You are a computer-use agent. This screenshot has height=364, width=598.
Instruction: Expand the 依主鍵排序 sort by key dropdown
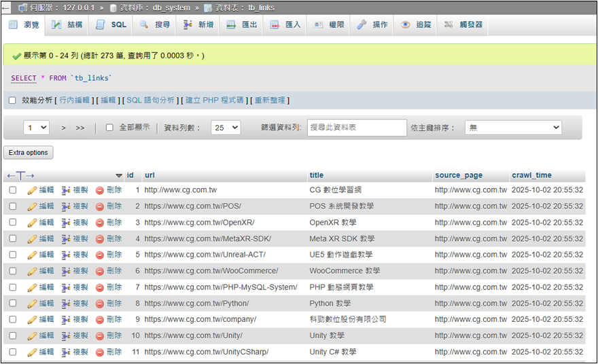click(513, 128)
